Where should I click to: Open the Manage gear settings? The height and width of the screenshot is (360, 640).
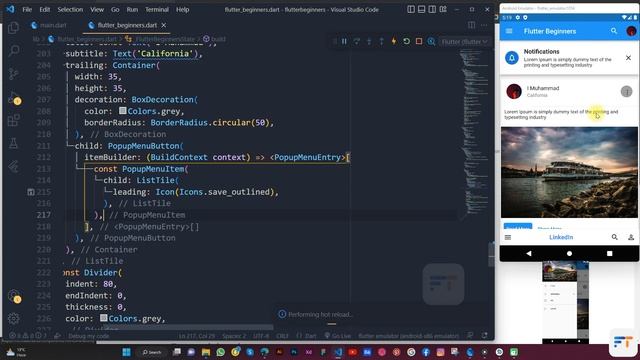tap(13, 318)
